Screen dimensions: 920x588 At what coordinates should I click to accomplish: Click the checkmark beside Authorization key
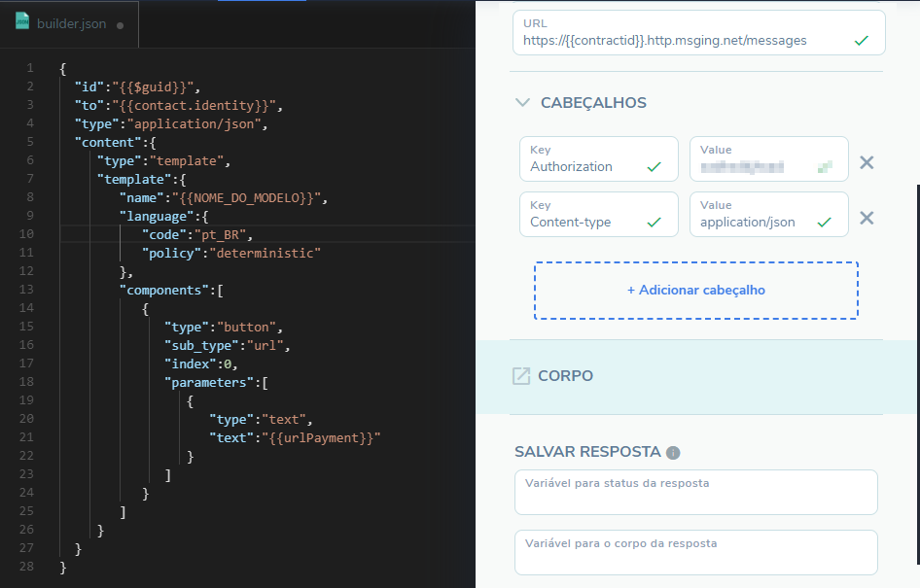(x=655, y=167)
